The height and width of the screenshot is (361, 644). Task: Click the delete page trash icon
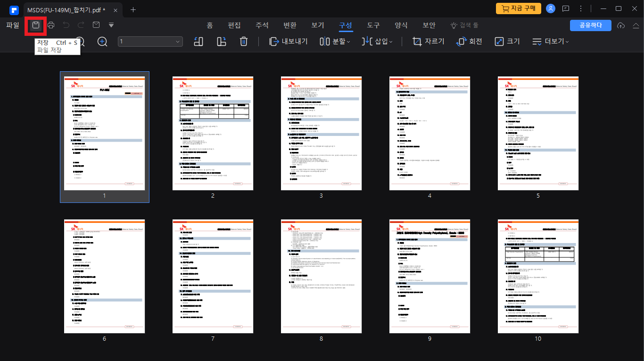(x=244, y=42)
